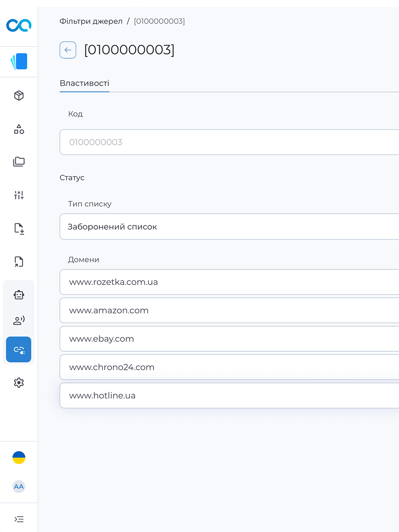Click the infinity logo in sidebar
399x532 pixels.
point(19,26)
